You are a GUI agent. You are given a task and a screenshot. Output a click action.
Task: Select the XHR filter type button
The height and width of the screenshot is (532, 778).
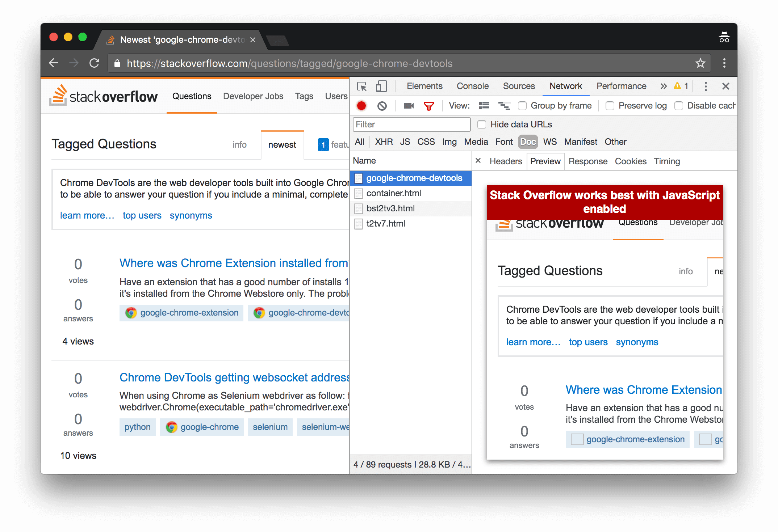point(383,142)
